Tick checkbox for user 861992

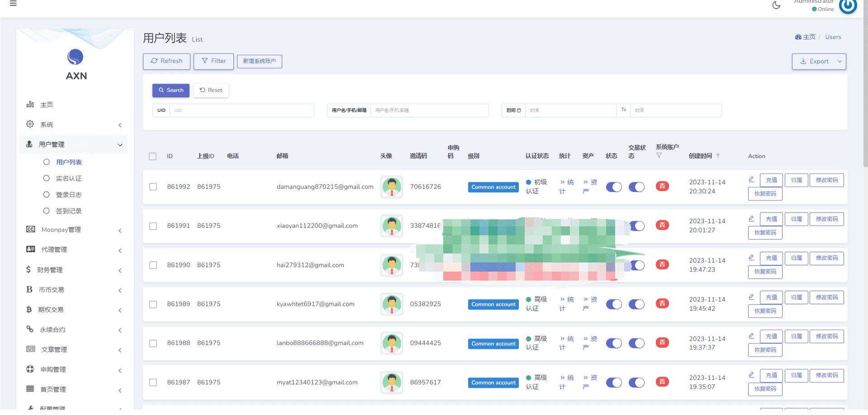click(x=153, y=186)
